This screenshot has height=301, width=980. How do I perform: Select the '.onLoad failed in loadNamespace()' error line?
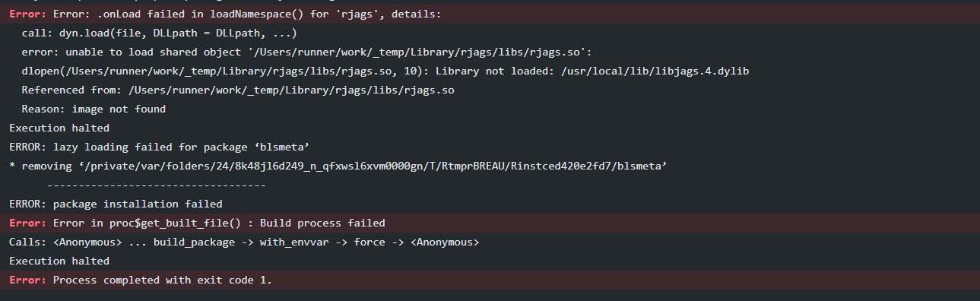(490, 14)
